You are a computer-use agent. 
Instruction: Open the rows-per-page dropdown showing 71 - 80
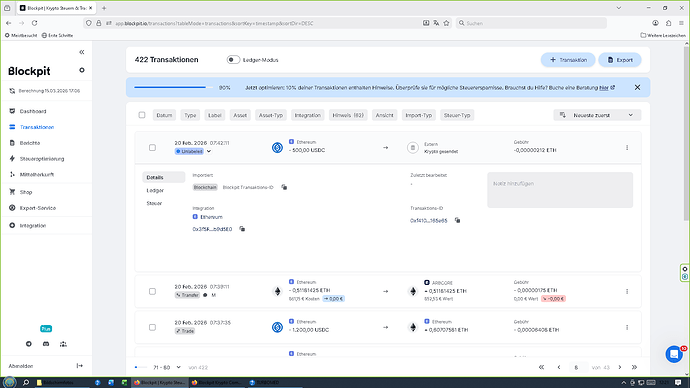point(167,367)
